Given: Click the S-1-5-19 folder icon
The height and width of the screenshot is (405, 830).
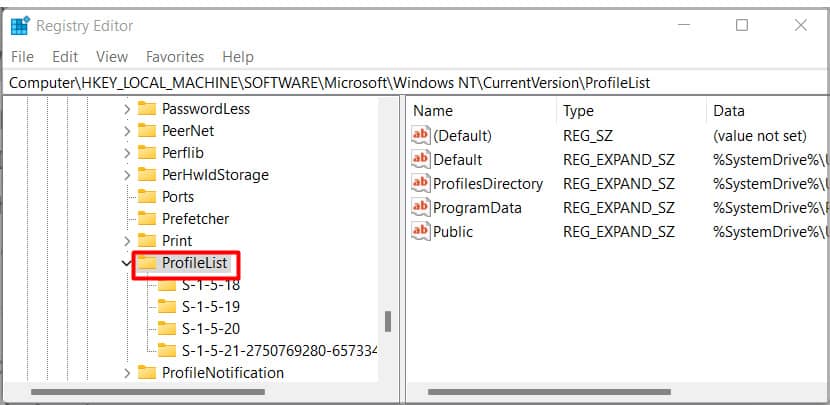Looking at the screenshot, I should (x=167, y=307).
